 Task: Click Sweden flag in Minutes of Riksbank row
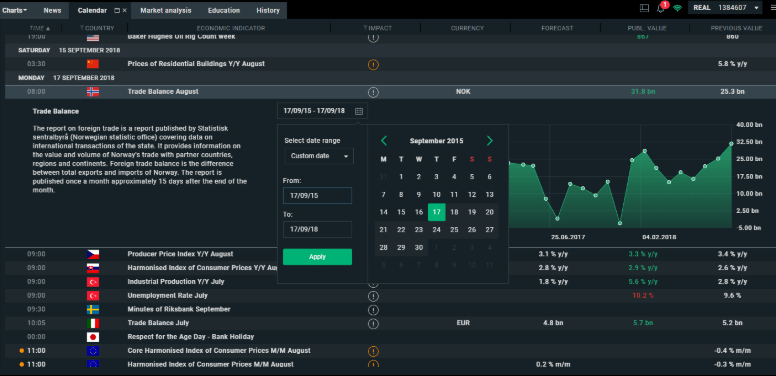tap(93, 310)
